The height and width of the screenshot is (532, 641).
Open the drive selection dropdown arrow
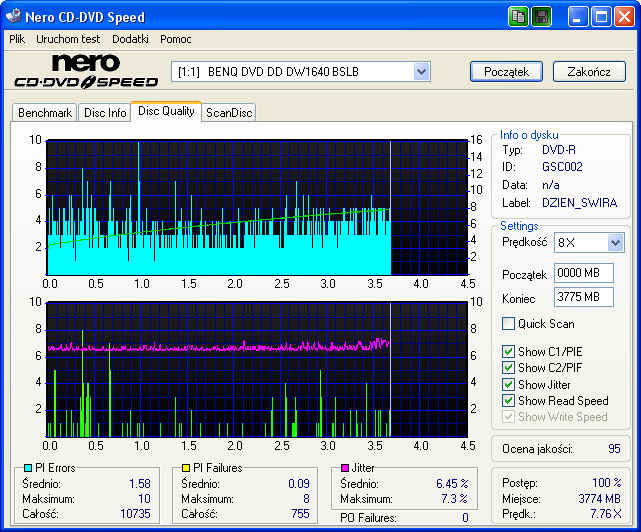point(421,72)
